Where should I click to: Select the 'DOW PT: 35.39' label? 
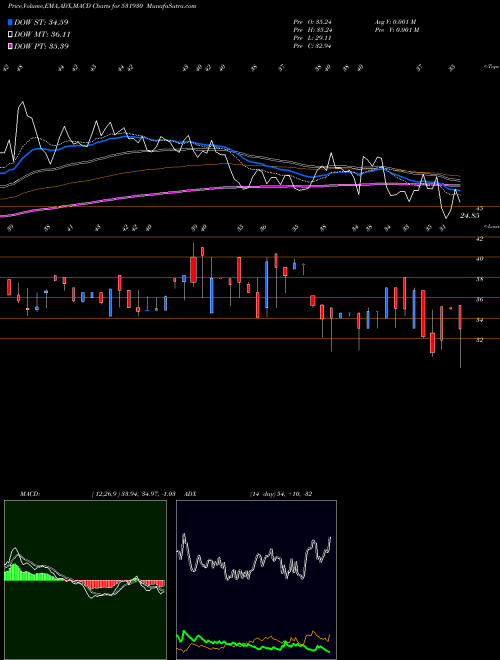click(x=41, y=46)
